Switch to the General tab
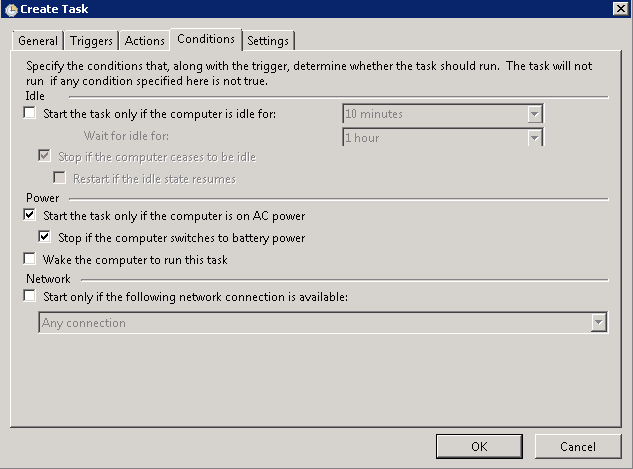This screenshot has height=469, width=633. pyautogui.click(x=38, y=41)
